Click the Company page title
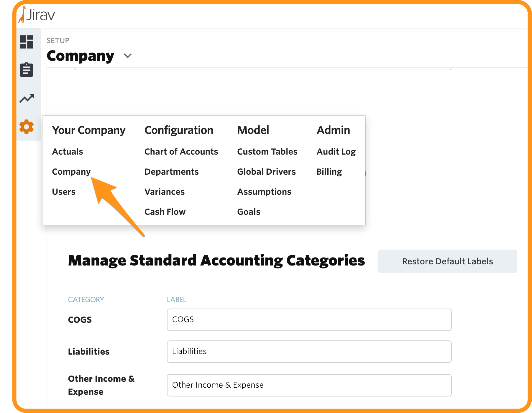The width and height of the screenshot is (532, 413). click(81, 56)
